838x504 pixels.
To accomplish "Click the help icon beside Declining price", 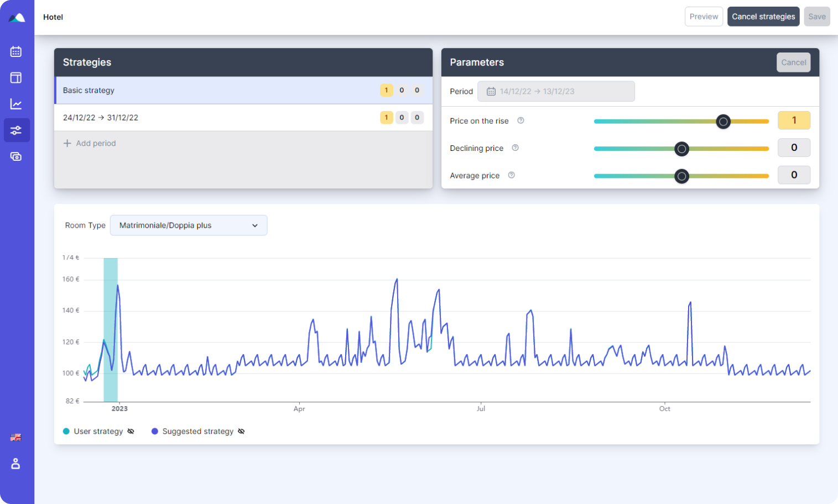I will [x=515, y=148].
